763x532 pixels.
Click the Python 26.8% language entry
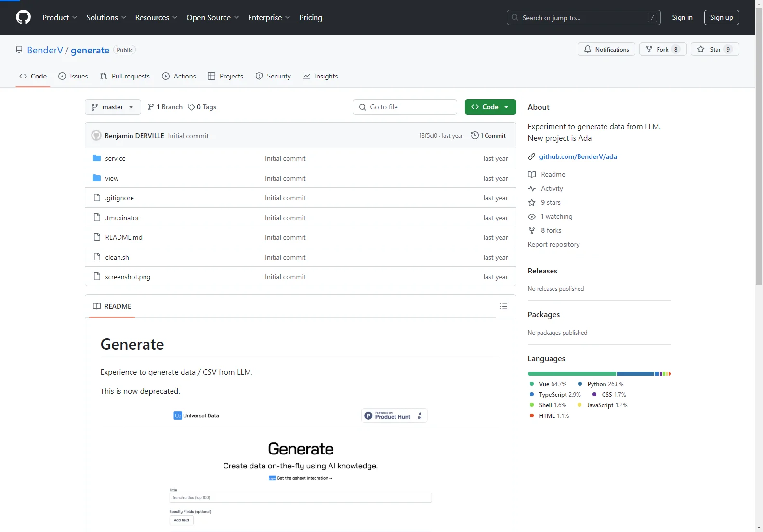601,384
